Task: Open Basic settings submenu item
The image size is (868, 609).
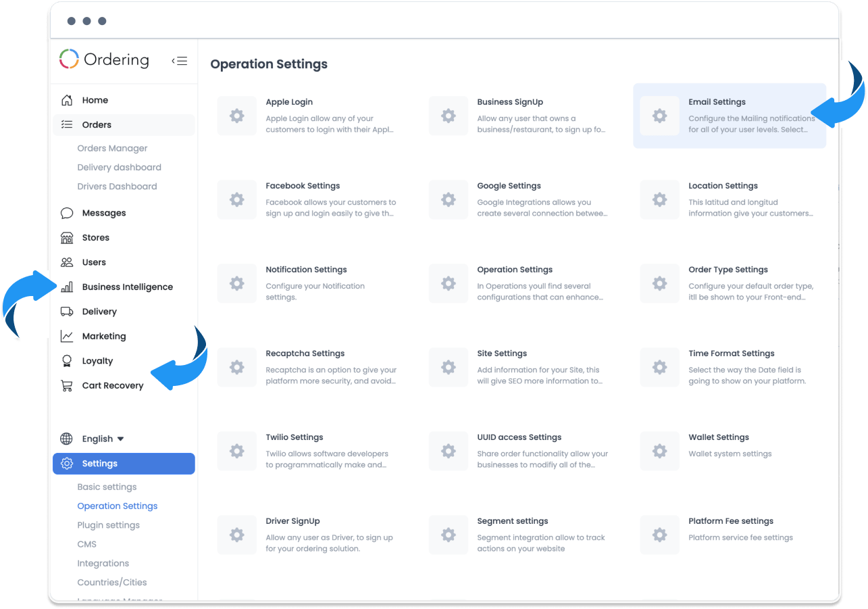Action: pos(107,487)
